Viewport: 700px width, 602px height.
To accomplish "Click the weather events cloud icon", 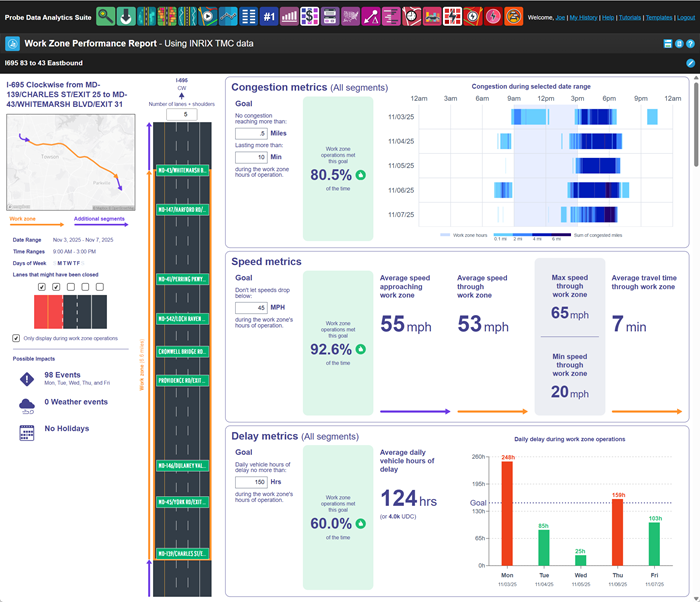I will coord(27,405).
